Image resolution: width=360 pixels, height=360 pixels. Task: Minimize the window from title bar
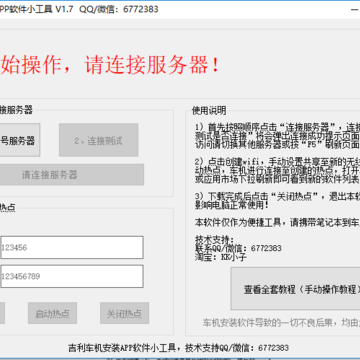coord(355,9)
